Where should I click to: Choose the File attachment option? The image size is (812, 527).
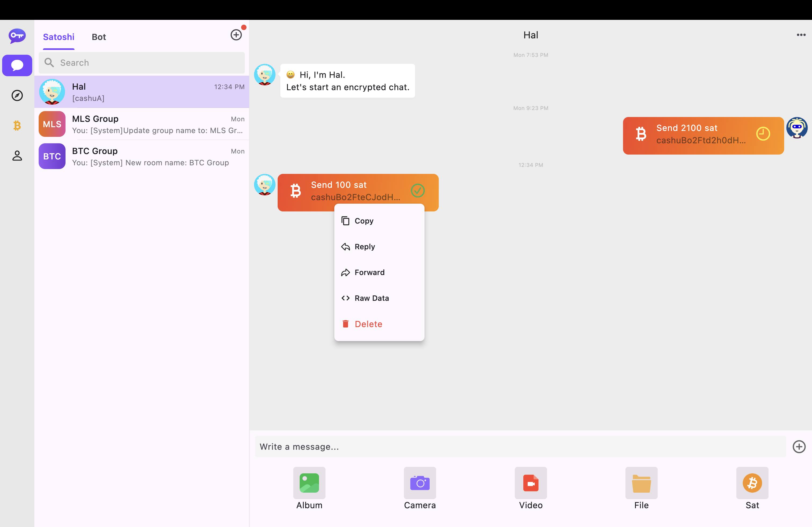641,483
